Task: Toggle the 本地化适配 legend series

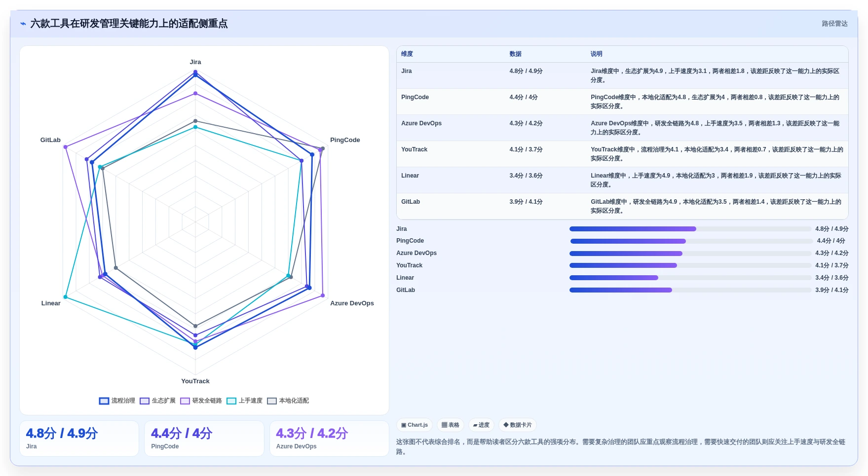Action: (288, 401)
